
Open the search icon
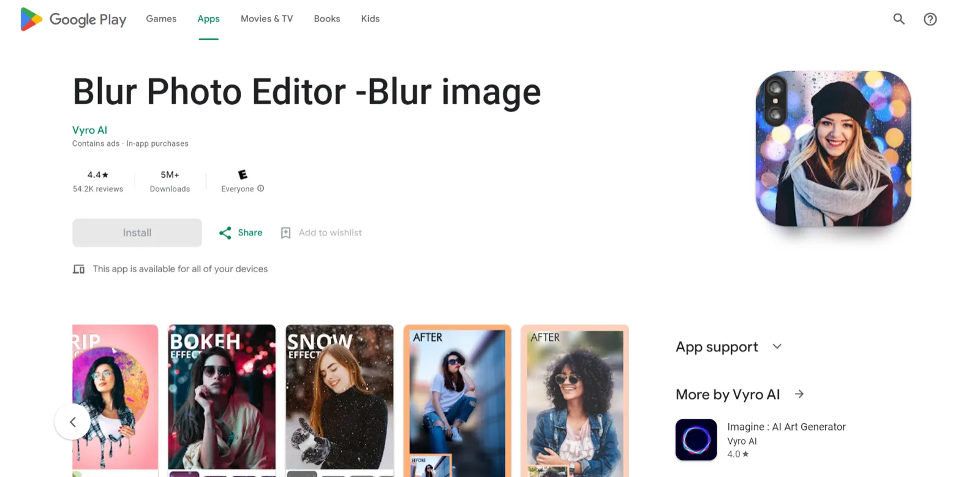pyautogui.click(x=899, y=19)
